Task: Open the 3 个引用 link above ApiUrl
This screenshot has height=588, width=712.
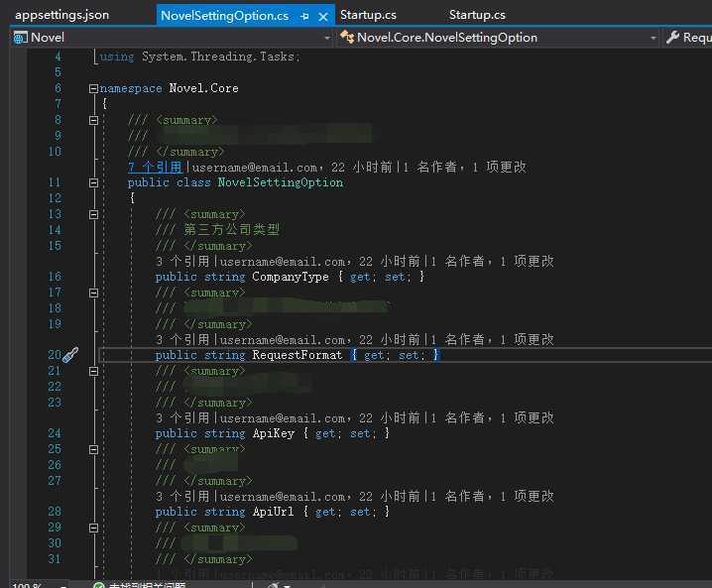Action: pos(182,497)
